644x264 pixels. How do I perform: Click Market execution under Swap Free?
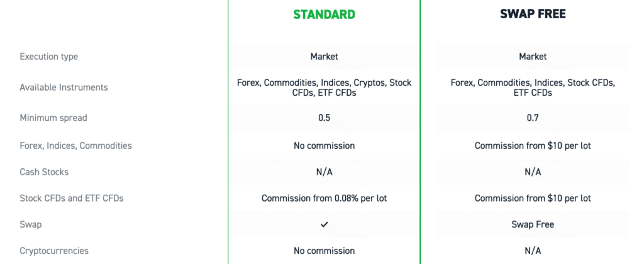pyautogui.click(x=533, y=57)
